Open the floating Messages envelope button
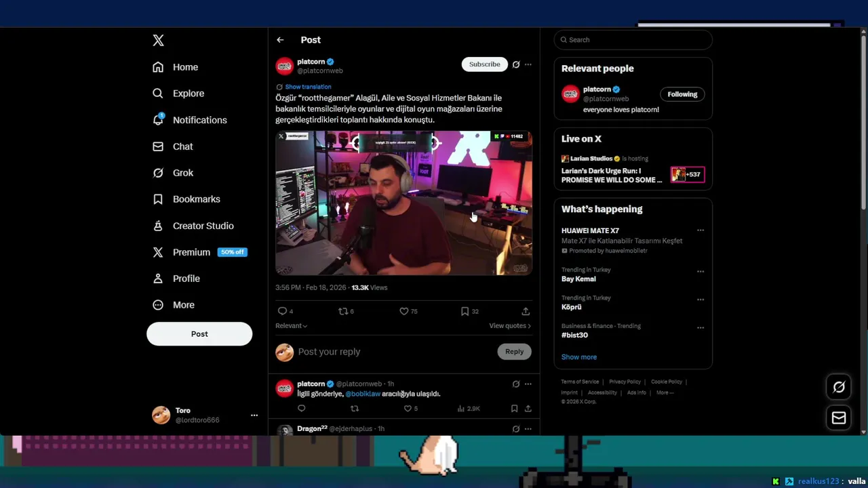Viewport: 868px width, 488px height. pyautogui.click(x=839, y=418)
